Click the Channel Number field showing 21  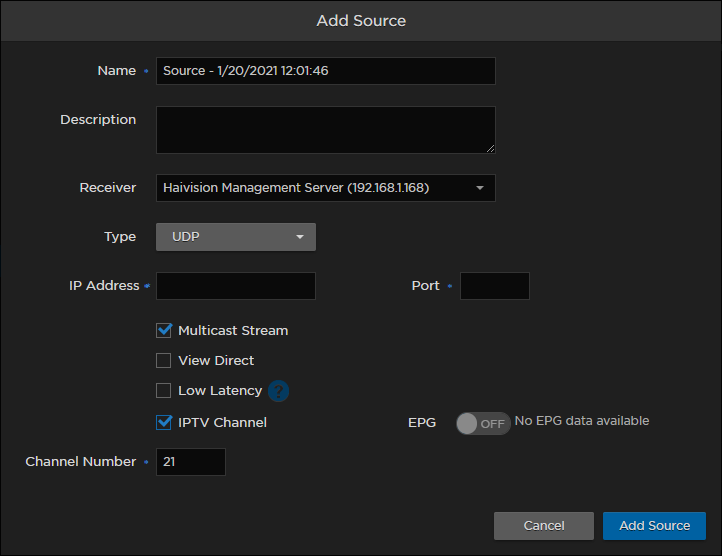[190, 462]
